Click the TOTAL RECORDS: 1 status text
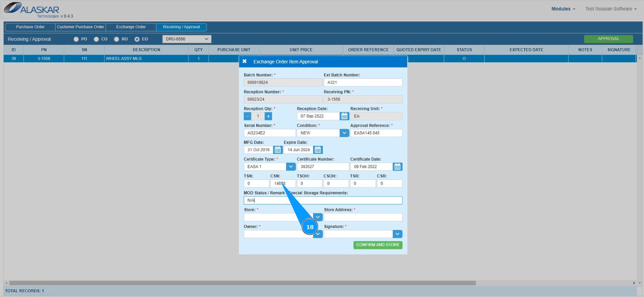644x297 pixels. (x=25, y=291)
